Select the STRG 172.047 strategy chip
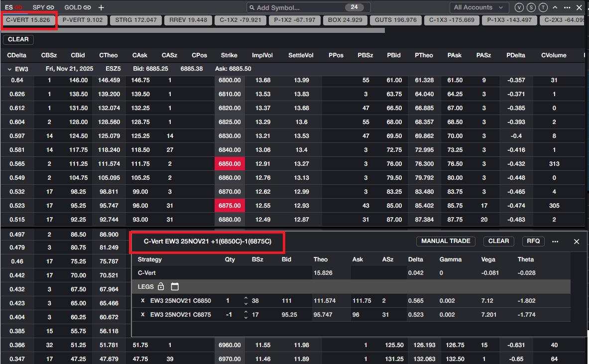Screen dimensions: 589x364 [x=136, y=20]
